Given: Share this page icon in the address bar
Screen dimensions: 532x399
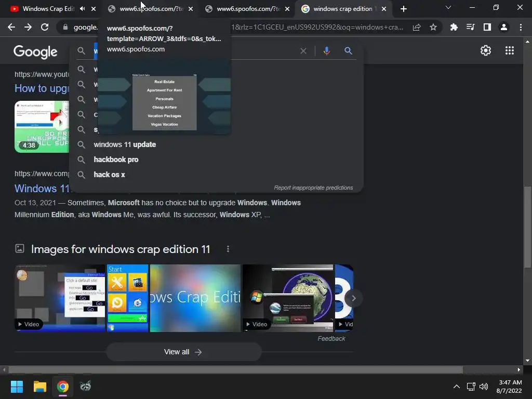Looking at the screenshot, I should point(417,27).
